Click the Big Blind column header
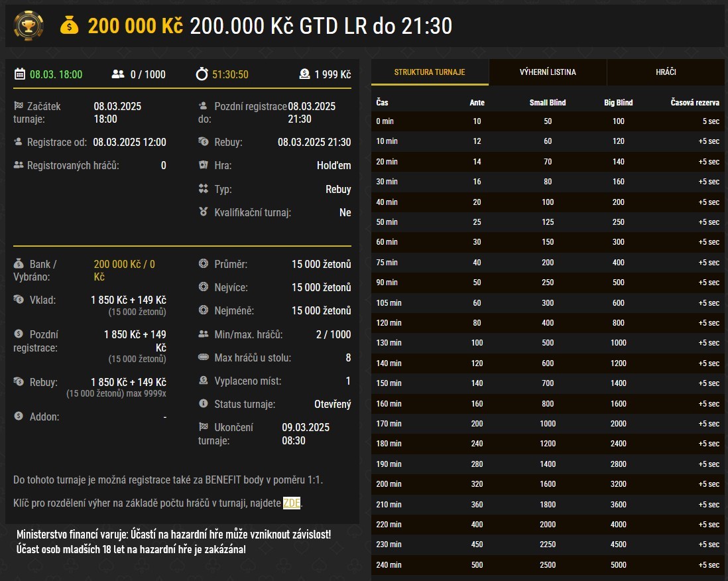This screenshot has height=581, width=728. pyautogui.click(x=619, y=103)
